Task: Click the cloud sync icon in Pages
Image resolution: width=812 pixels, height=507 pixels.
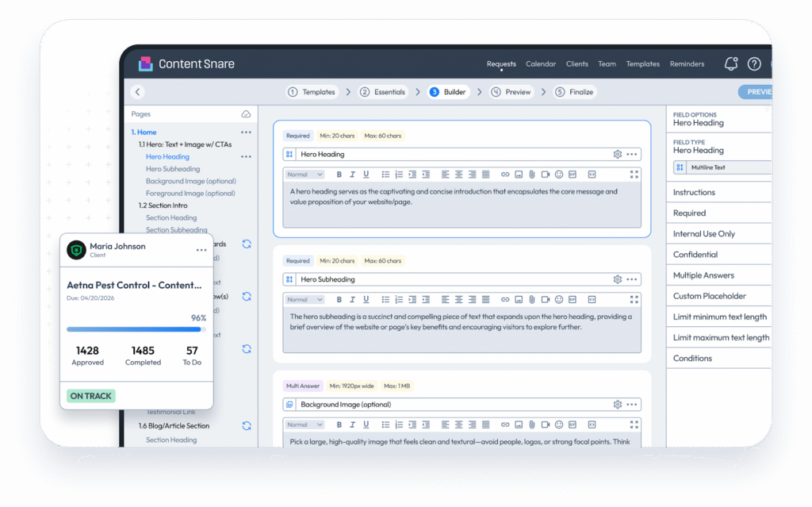Action: (246, 114)
